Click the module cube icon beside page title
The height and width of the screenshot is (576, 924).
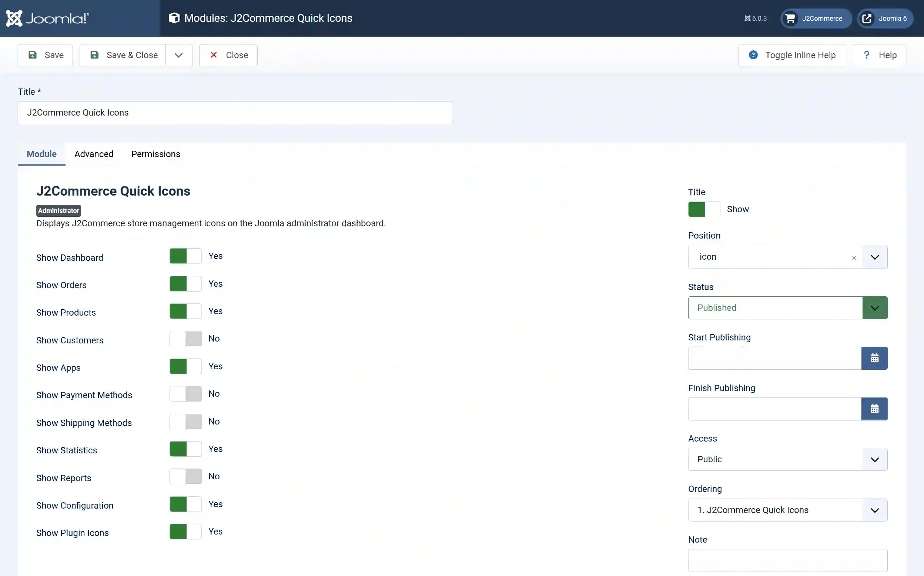click(x=174, y=18)
